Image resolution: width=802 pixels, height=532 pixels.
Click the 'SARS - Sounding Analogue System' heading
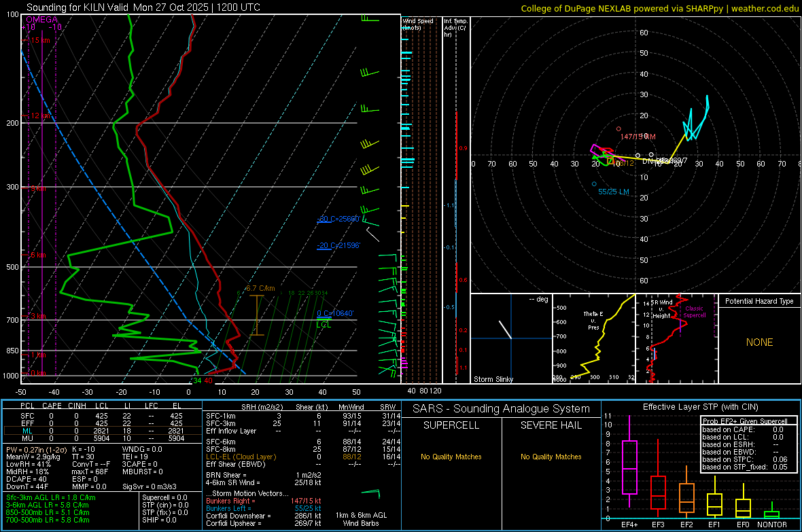point(502,409)
